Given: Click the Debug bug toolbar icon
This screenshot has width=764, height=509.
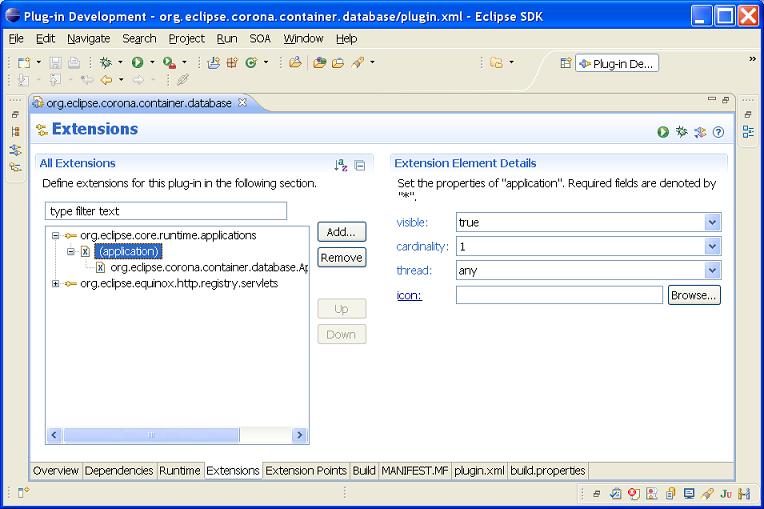Looking at the screenshot, I should tap(105, 62).
